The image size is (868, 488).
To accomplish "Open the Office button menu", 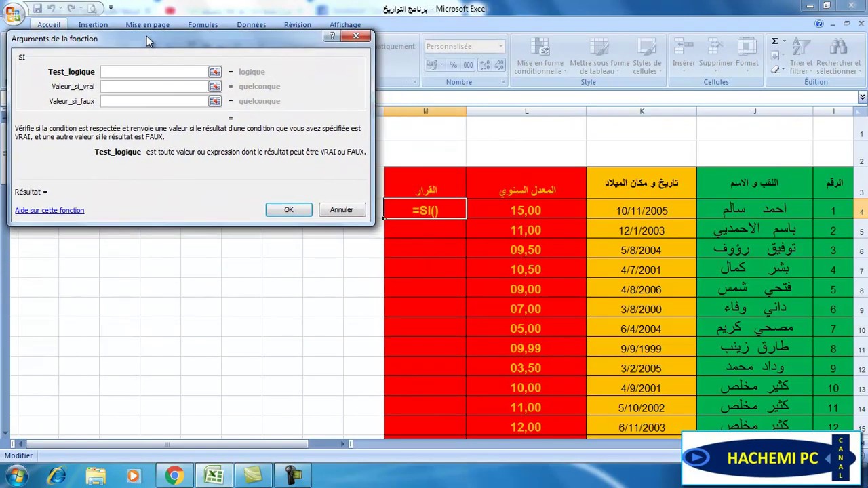I will tap(13, 14).
